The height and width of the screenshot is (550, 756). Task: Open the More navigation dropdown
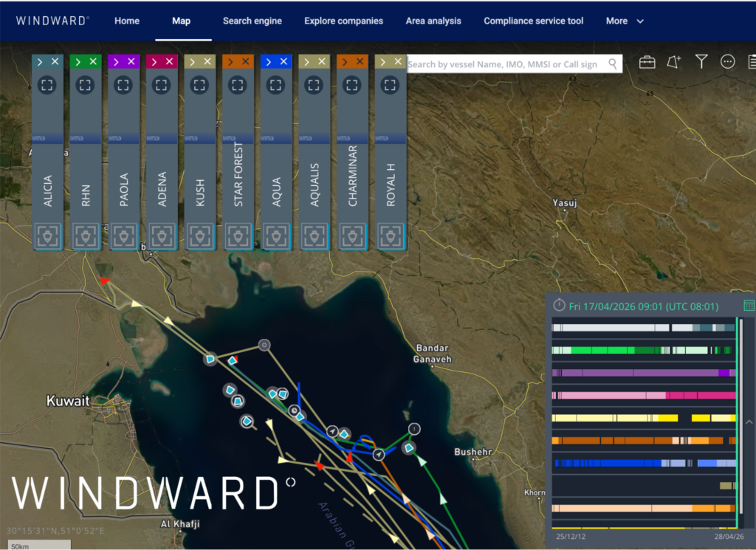[x=625, y=21]
